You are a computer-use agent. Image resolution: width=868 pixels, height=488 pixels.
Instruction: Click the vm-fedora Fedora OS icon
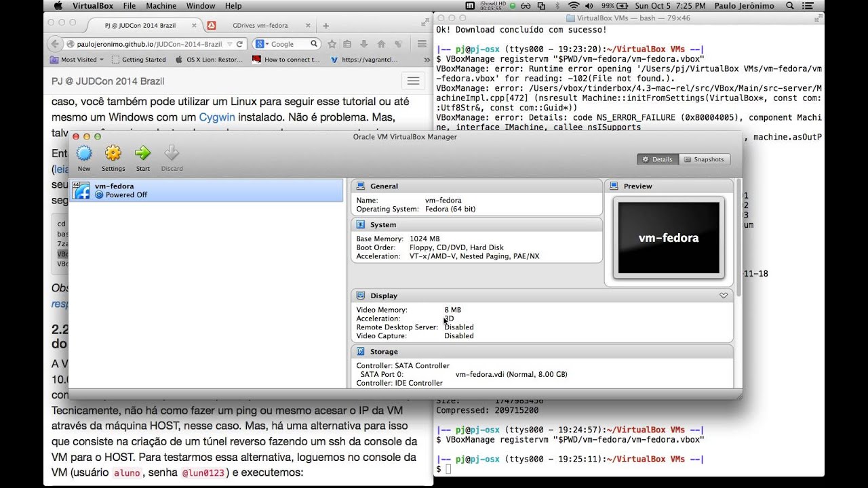(81, 190)
